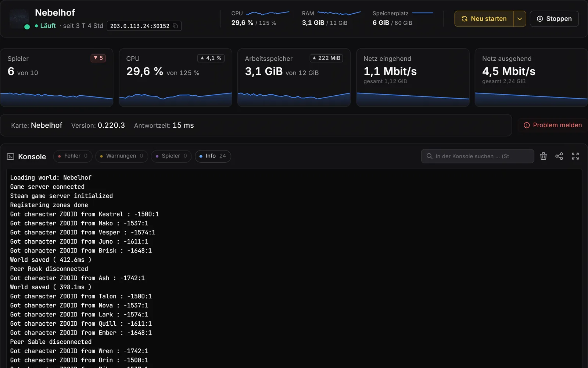Click the 222 MiB memory change badge
The width and height of the screenshot is (588, 368).
point(326,58)
